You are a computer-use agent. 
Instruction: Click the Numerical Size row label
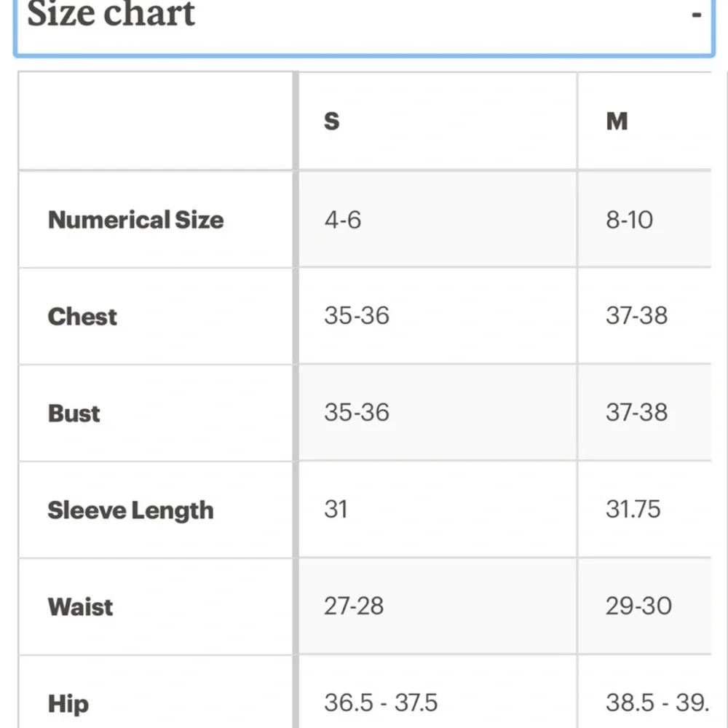[x=135, y=220]
